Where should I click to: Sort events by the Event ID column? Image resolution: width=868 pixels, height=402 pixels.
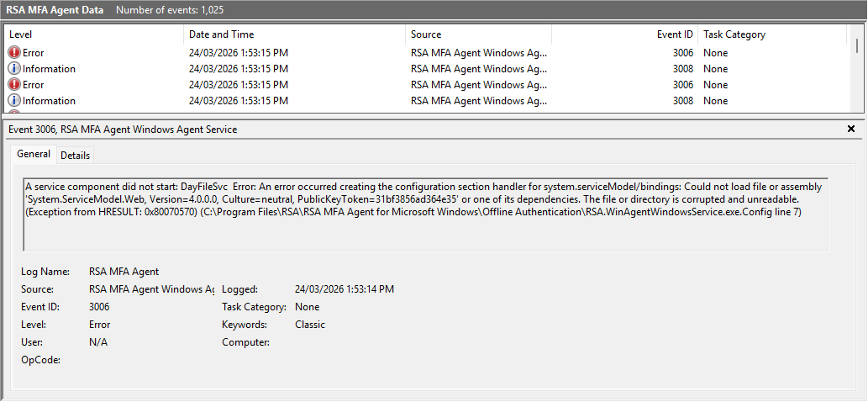[x=624, y=34]
